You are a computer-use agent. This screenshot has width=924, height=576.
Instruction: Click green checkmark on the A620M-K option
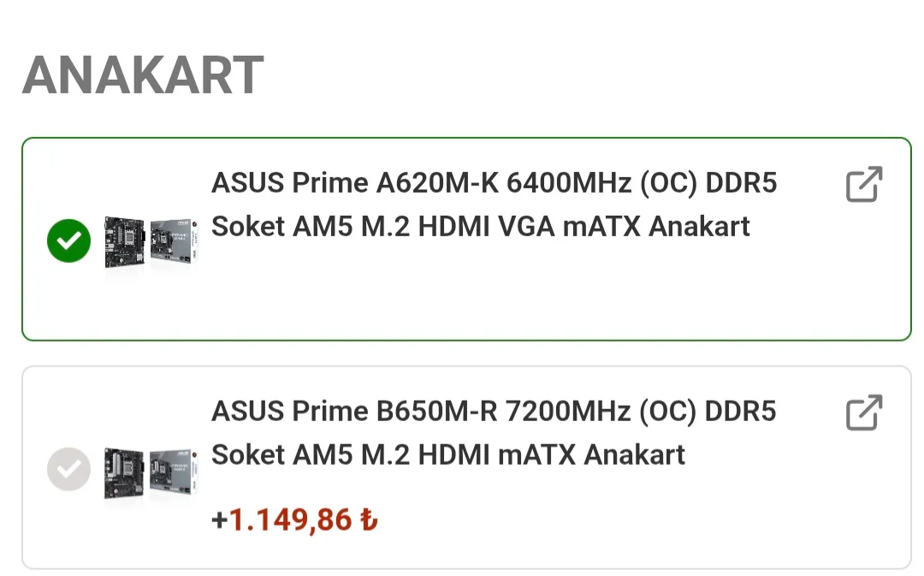(68, 240)
